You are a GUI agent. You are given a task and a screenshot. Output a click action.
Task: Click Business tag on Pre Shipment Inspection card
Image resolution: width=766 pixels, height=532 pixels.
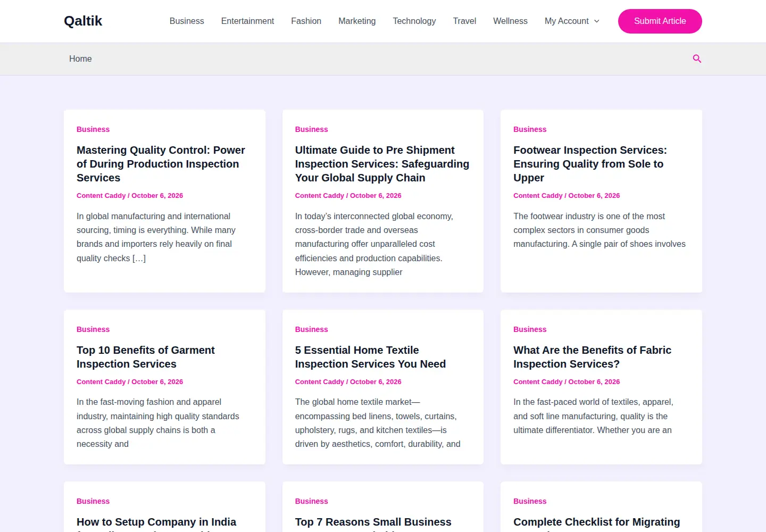(x=311, y=129)
